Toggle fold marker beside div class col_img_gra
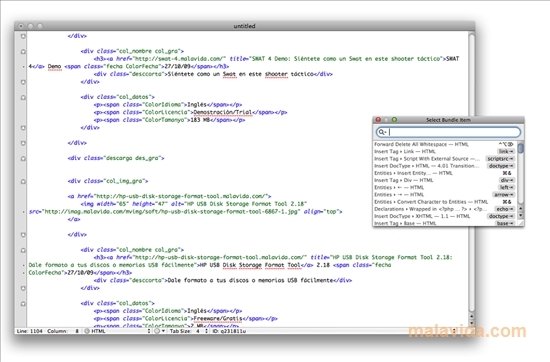The width and height of the screenshot is (550, 362). point(23,181)
